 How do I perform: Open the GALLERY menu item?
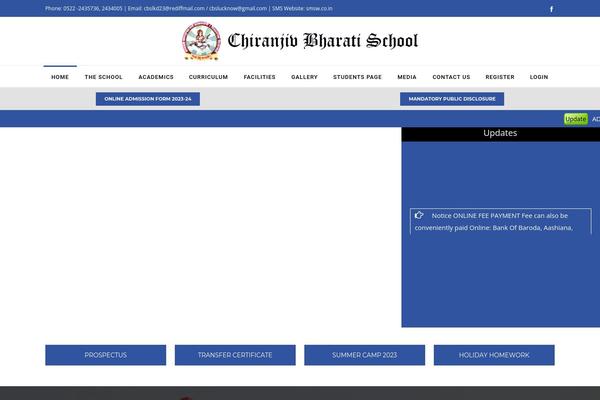click(304, 77)
